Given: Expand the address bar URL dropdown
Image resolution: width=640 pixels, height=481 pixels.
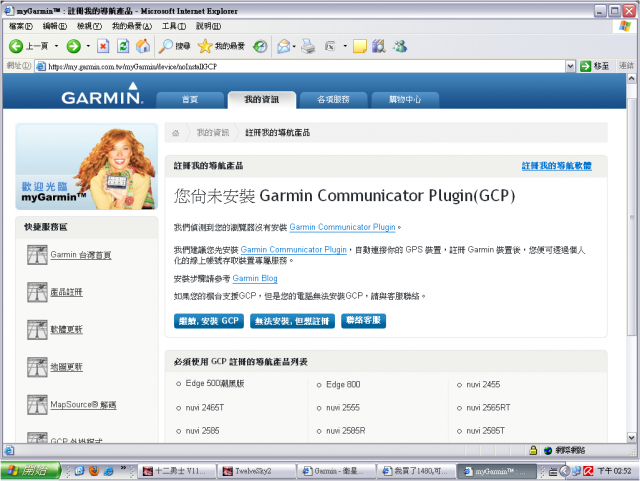Looking at the screenshot, I should click(570, 66).
